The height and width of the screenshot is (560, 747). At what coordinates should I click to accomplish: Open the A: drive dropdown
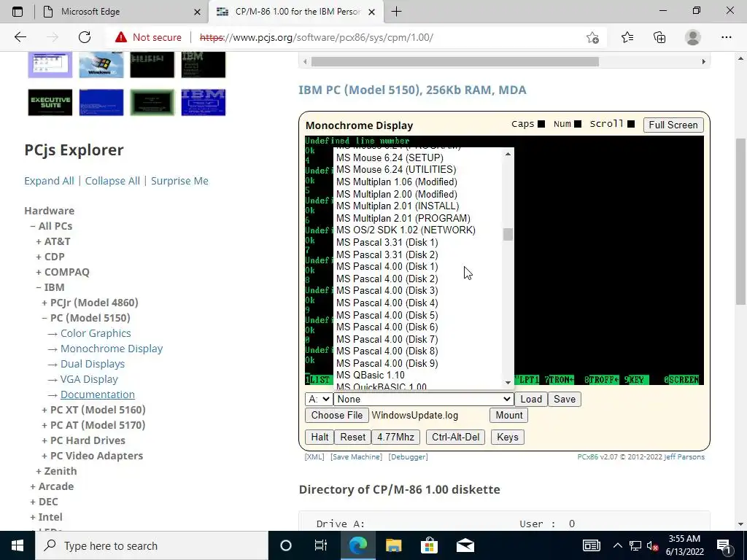pos(319,399)
